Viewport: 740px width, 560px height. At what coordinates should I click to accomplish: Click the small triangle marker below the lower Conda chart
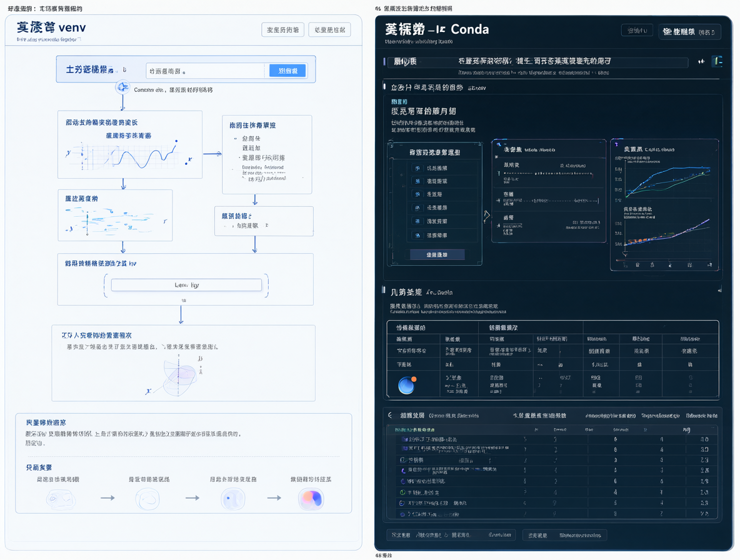pyautogui.click(x=626, y=254)
